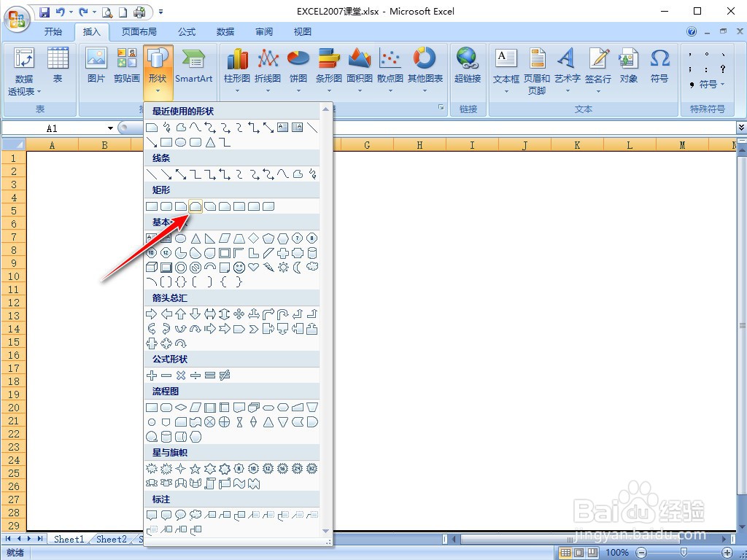Viewport: 747px width, 560px height.
Task: Choose the diamond basic shape
Action: 254,238
